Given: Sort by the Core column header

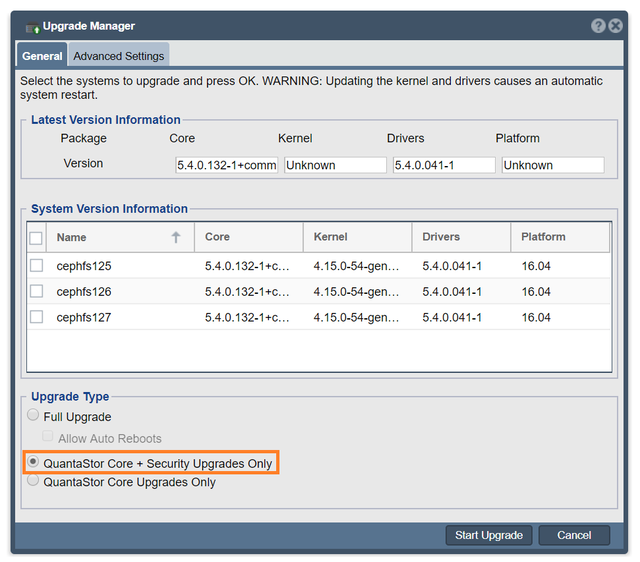Looking at the screenshot, I should click(x=249, y=237).
